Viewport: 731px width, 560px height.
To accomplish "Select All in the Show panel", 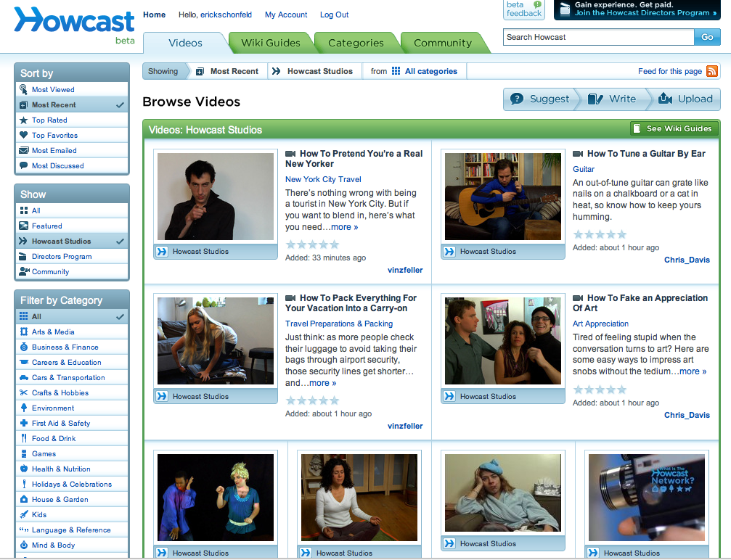I will click(72, 210).
